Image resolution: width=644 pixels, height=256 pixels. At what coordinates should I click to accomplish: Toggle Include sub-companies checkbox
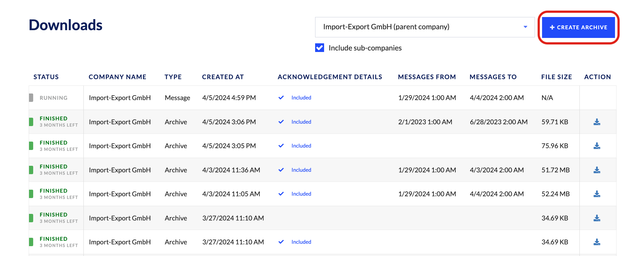coord(320,48)
